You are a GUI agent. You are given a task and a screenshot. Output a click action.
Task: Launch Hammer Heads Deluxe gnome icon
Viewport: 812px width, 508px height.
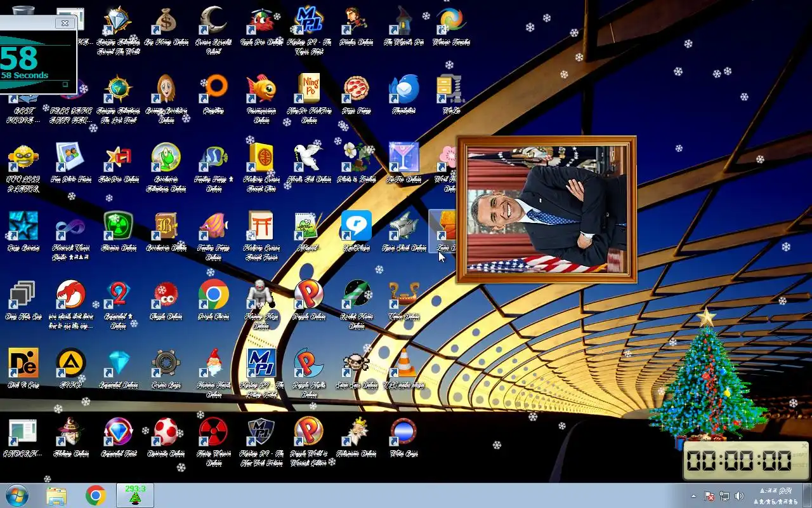[214, 363]
